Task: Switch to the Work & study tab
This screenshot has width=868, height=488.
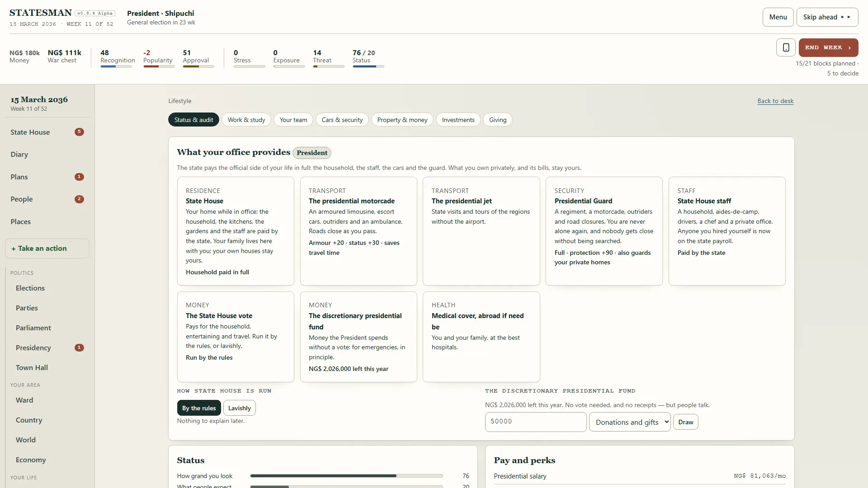Action: (246, 120)
